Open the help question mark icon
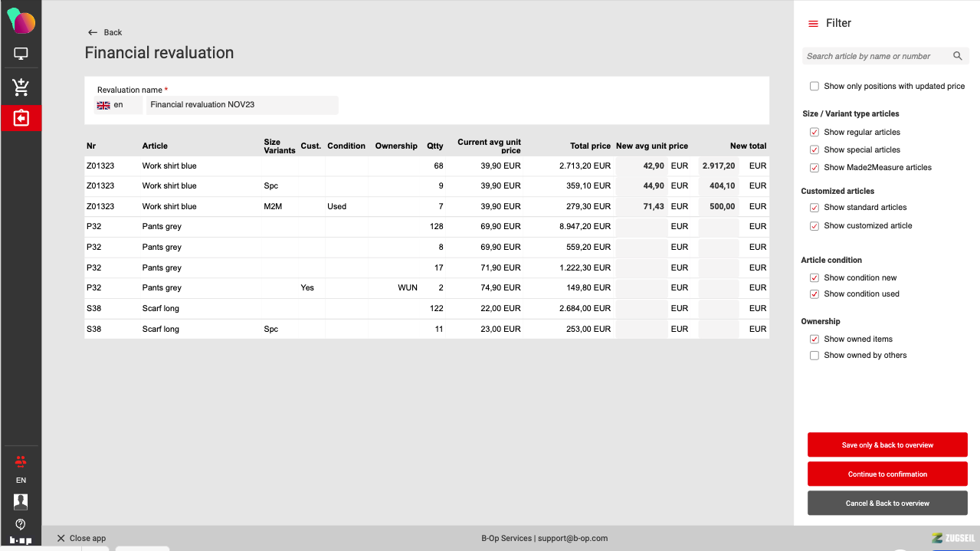The height and width of the screenshot is (551, 980). click(21, 524)
